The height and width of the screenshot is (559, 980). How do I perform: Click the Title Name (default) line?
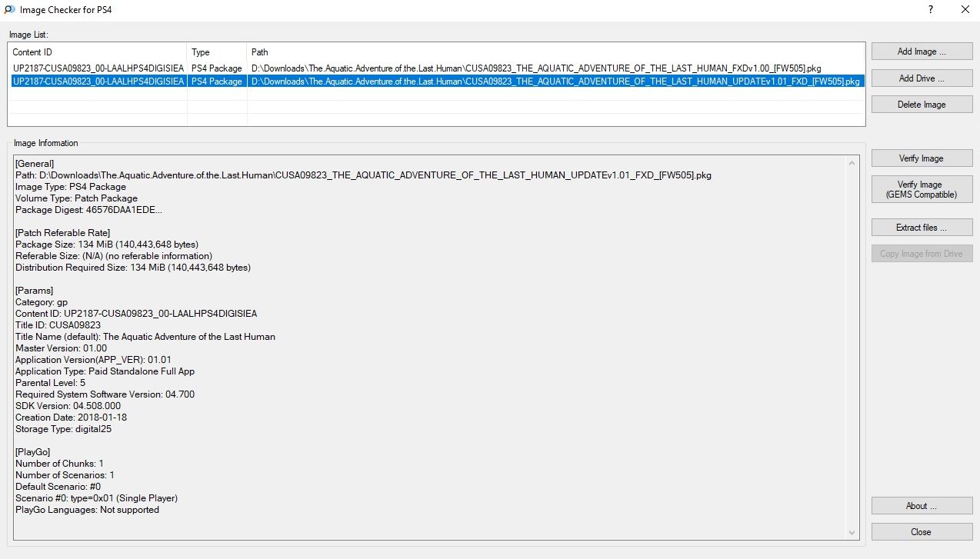click(145, 337)
